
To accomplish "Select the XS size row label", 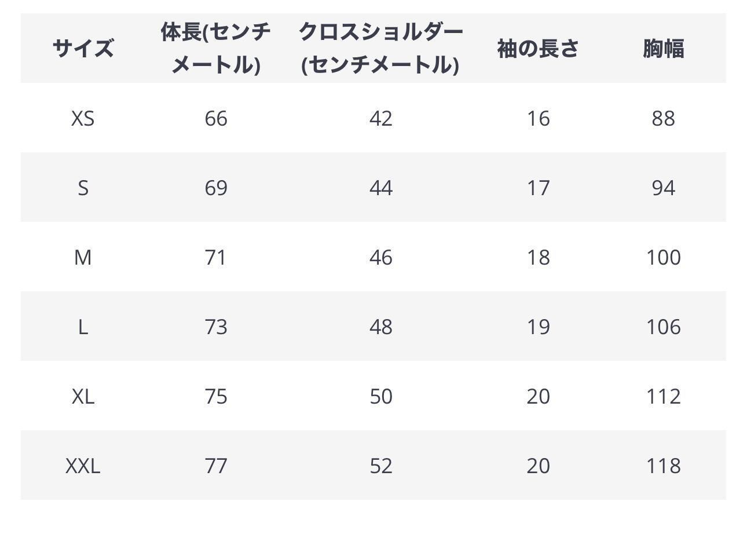I will (x=83, y=118).
